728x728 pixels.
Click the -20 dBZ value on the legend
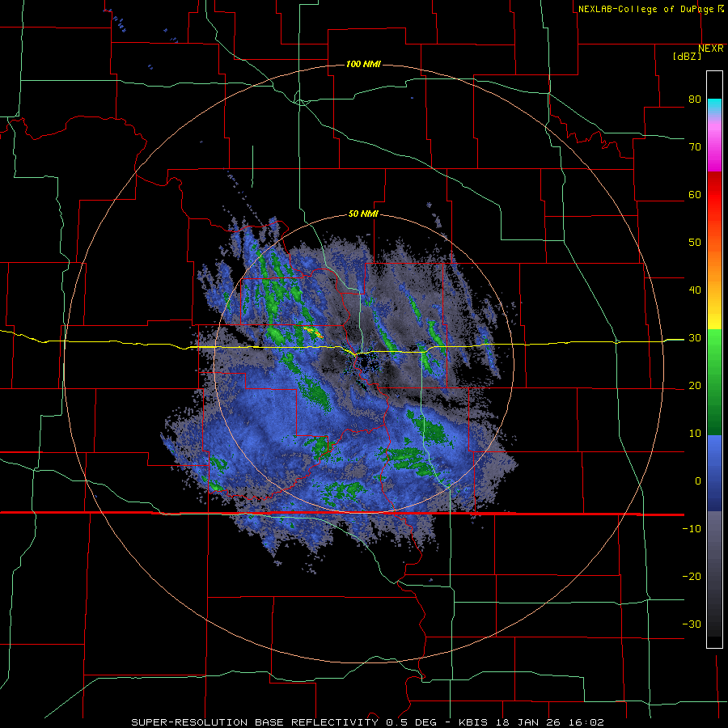pos(692,577)
